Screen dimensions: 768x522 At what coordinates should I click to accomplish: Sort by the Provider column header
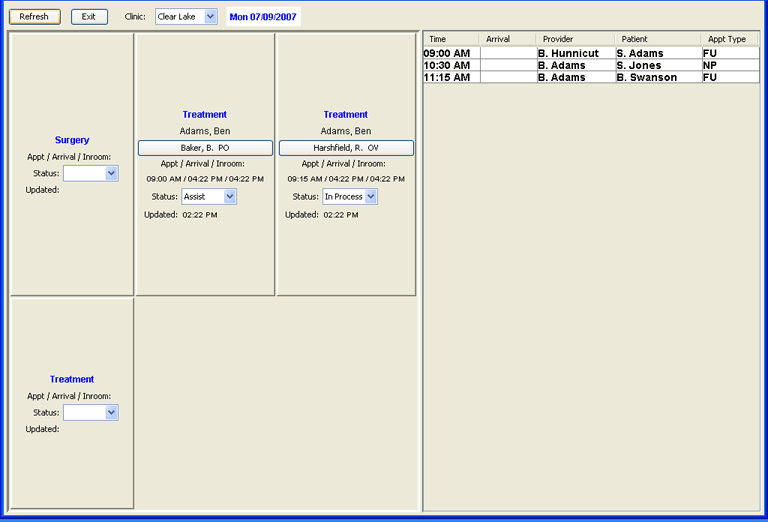coord(573,39)
